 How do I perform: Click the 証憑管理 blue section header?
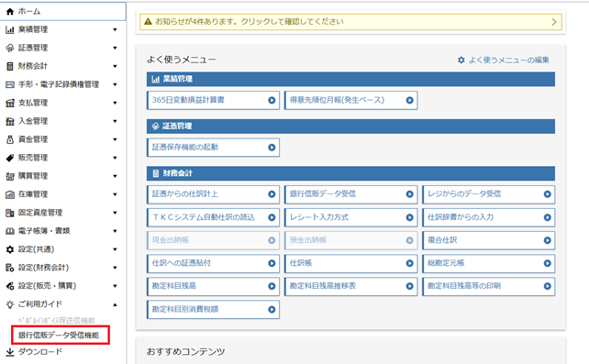click(350, 127)
